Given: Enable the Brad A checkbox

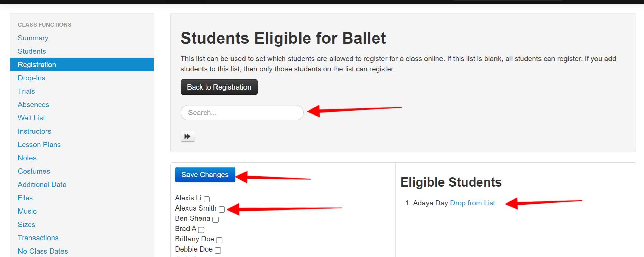Looking at the screenshot, I should coord(201,230).
